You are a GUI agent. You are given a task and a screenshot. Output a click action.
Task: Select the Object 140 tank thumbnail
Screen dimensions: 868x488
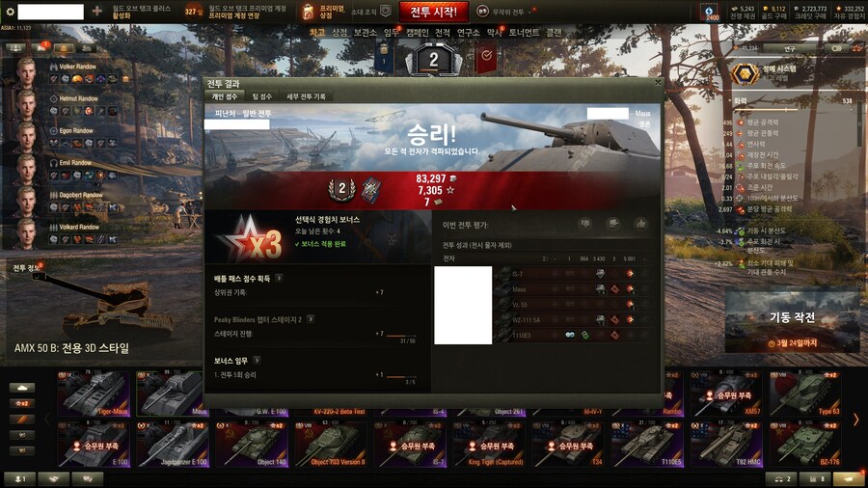tap(252, 445)
